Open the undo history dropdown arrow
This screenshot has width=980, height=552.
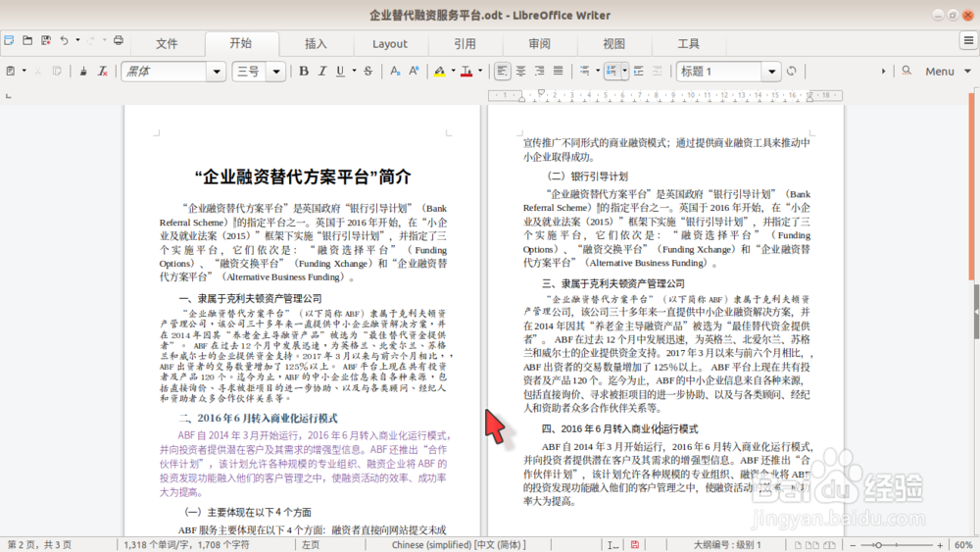[77, 40]
